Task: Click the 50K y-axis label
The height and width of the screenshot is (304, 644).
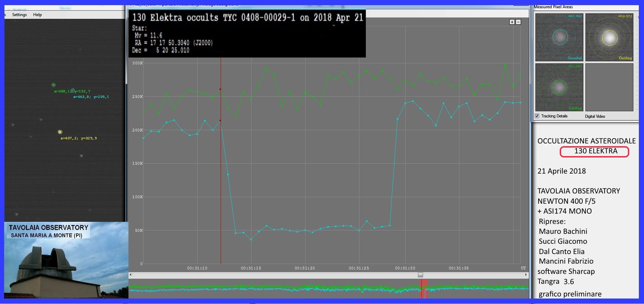Action: tap(139, 230)
